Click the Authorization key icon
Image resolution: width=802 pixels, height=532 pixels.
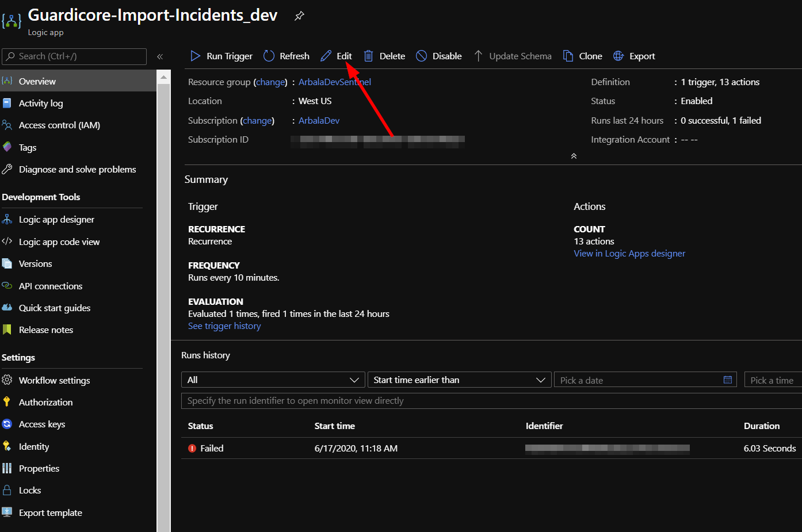coord(7,402)
